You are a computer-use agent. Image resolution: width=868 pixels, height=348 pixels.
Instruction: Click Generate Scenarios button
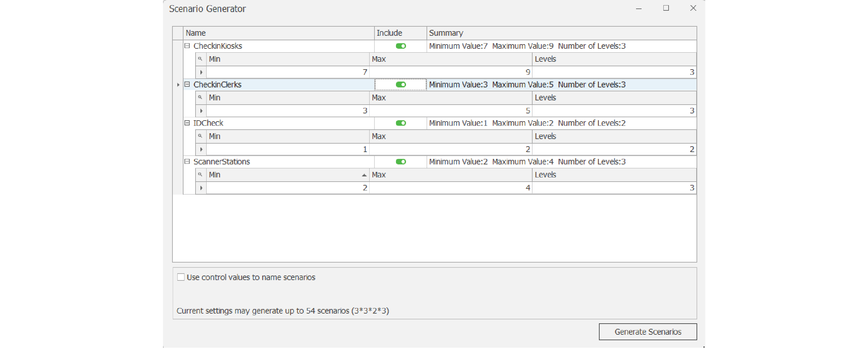click(647, 331)
